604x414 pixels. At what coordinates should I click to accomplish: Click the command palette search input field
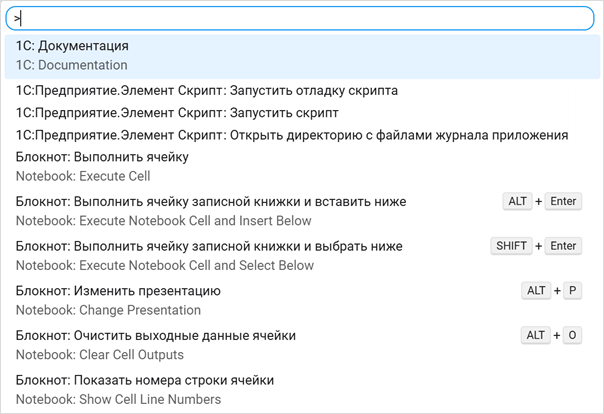click(x=300, y=18)
